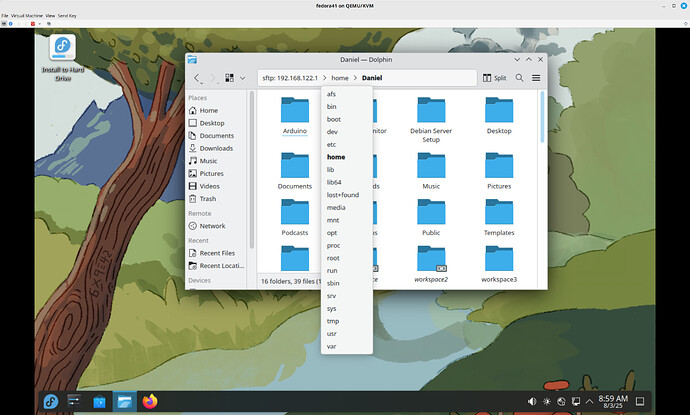Viewport: 690px width, 415px height.
Task: Click the volume icon in system tray
Action: [531, 402]
